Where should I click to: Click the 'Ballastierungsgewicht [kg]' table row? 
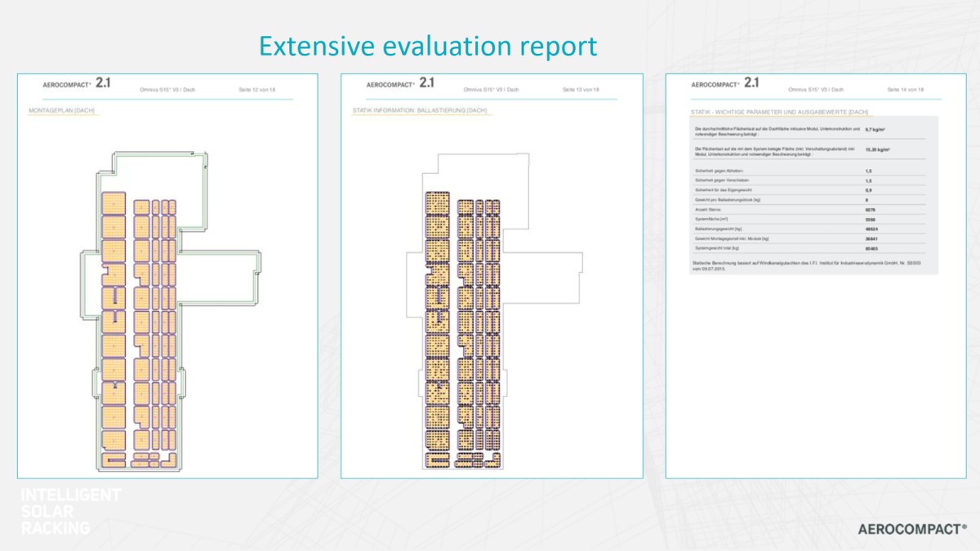click(809, 229)
